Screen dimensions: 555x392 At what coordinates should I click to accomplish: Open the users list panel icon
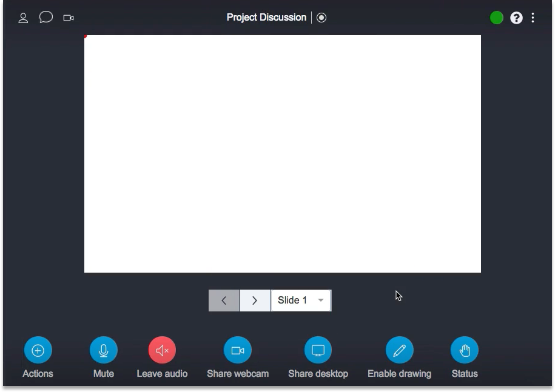pos(23,18)
